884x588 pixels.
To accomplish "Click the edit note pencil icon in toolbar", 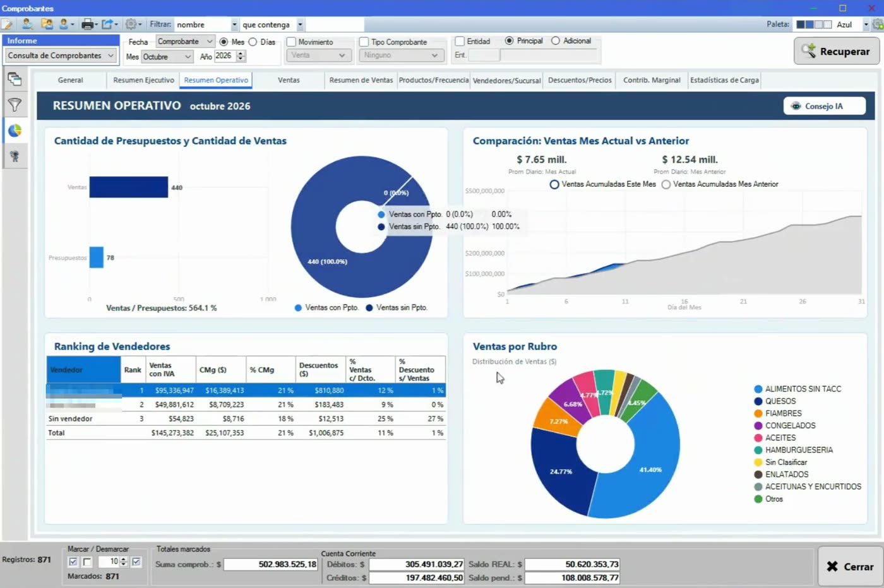I will pyautogui.click(x=7, y=25).
